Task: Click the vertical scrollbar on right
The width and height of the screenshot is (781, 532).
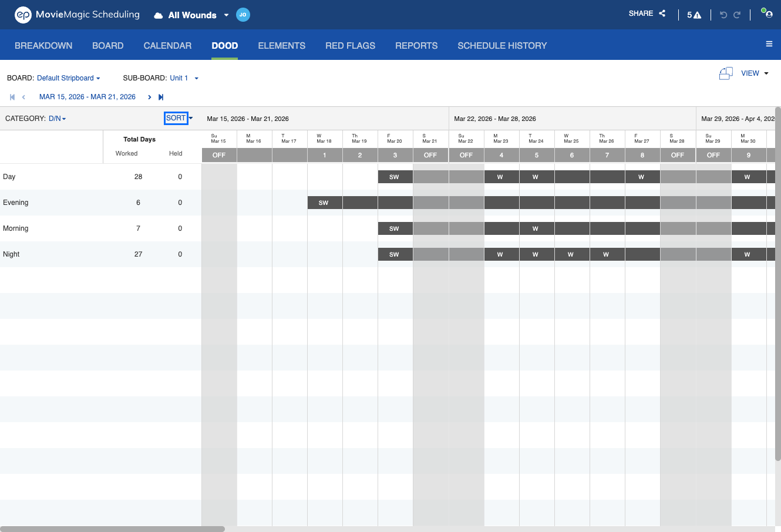Action: pyautogui.click(x=778, y=284)
